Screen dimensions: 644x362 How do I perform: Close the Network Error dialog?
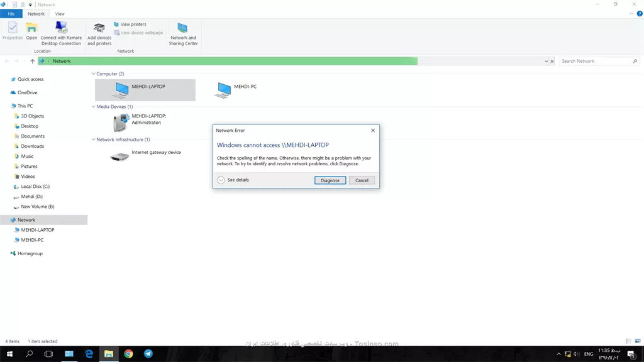(x=373, y=131)
